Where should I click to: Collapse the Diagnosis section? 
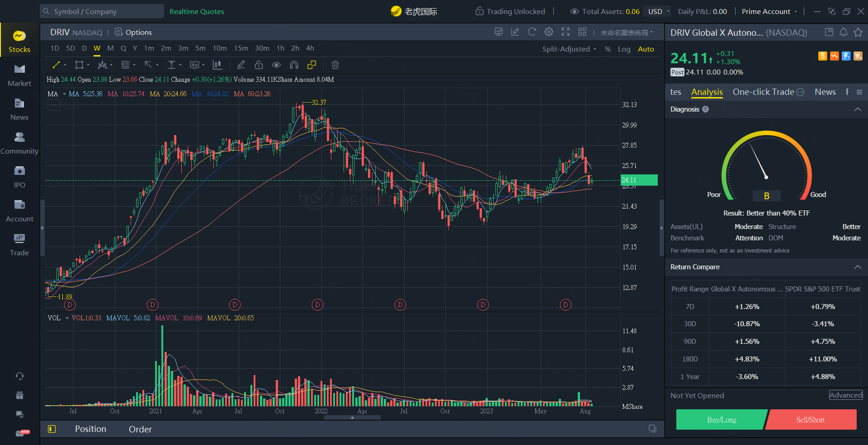[858, 109]
